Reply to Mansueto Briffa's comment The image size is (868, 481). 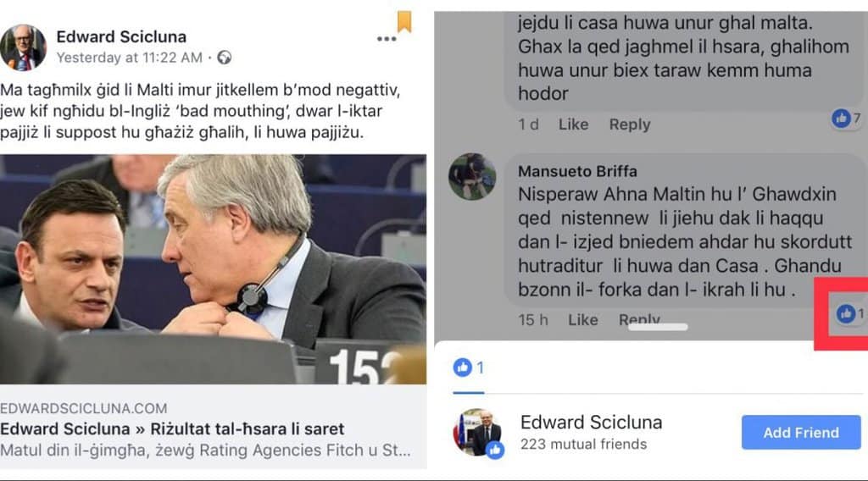point(639,319)
